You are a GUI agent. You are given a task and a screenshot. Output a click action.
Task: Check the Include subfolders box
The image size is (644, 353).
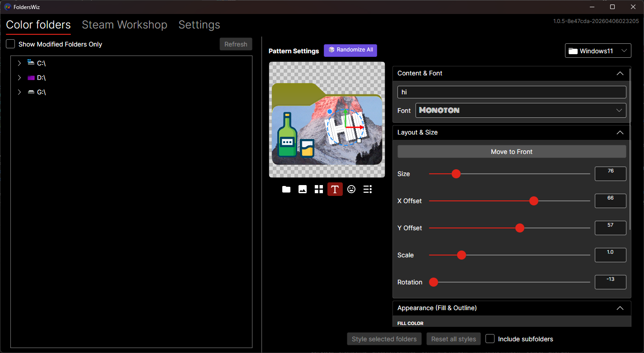[490, 339]
